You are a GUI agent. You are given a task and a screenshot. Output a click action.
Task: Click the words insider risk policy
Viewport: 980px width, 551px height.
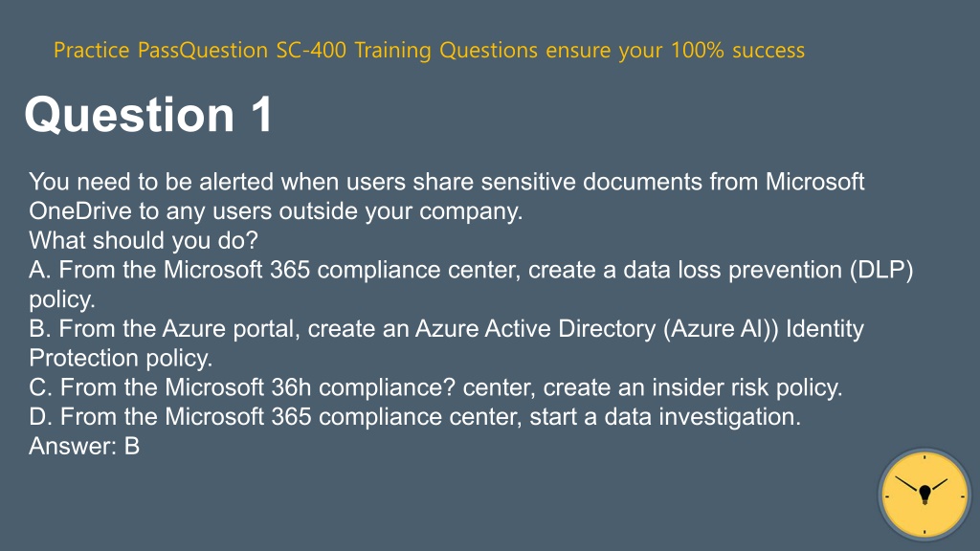click(x=746, y=387)
